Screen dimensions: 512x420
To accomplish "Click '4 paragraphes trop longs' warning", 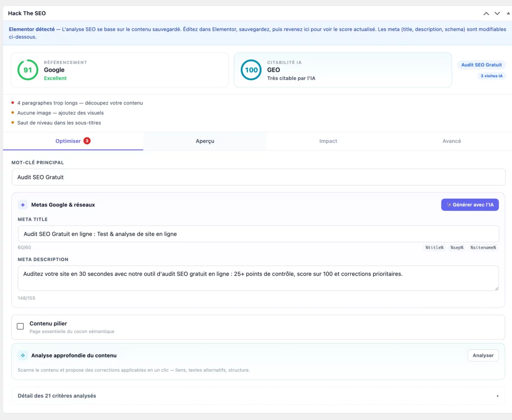I will [x=80, y=103].
